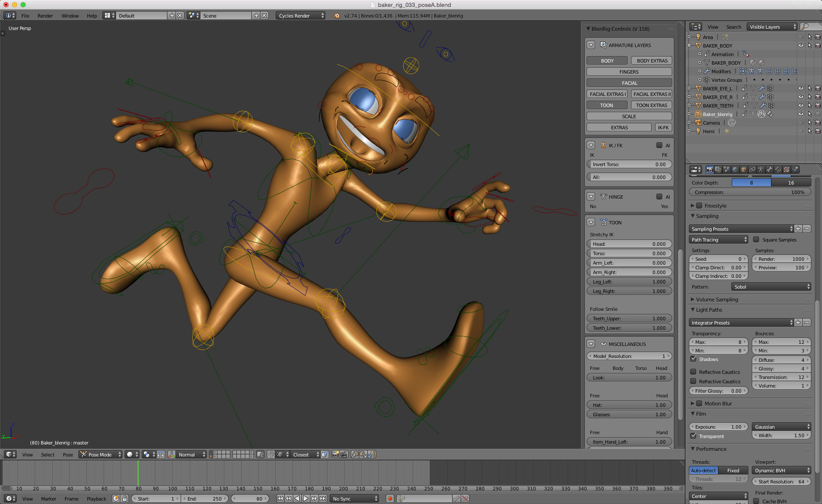Expand the Volume Sampling panel
Viewport: 822px width, 504px height.
(717, 299)
